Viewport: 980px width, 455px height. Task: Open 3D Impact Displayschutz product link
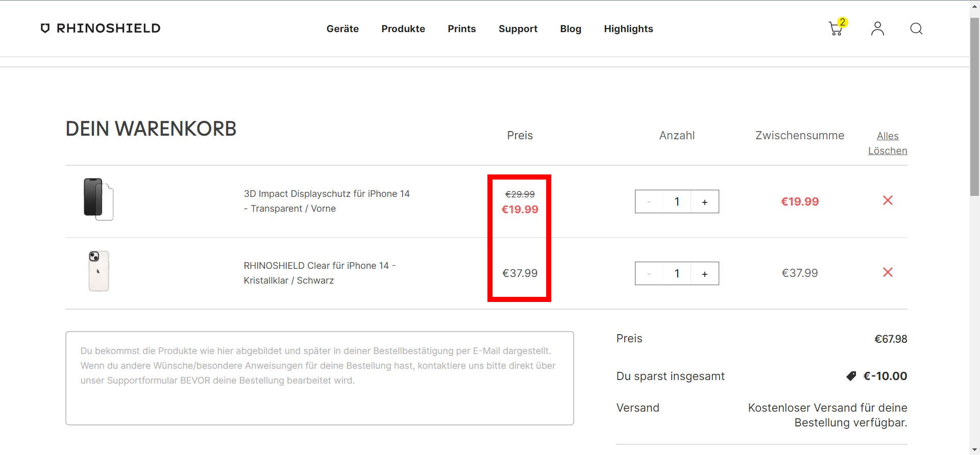tap(327, 201)
